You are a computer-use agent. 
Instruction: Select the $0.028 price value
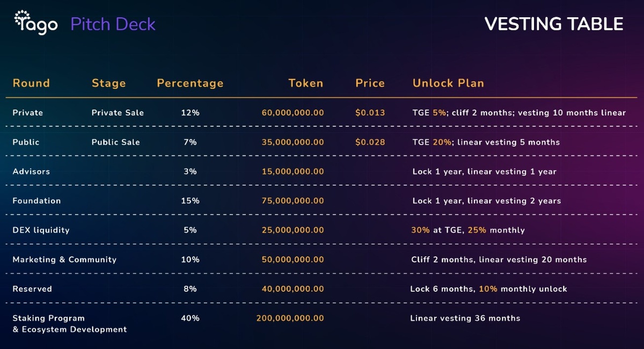point(370,142)
